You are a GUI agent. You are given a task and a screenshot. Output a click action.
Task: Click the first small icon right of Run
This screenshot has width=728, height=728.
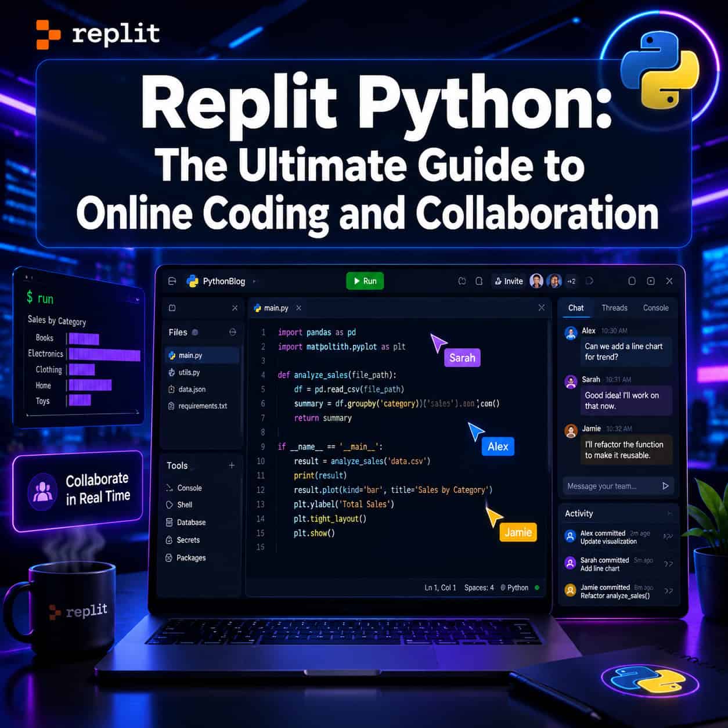click(462, 281)
